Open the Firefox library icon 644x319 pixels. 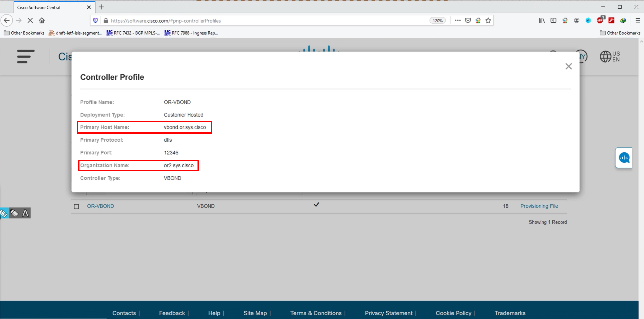542,21
